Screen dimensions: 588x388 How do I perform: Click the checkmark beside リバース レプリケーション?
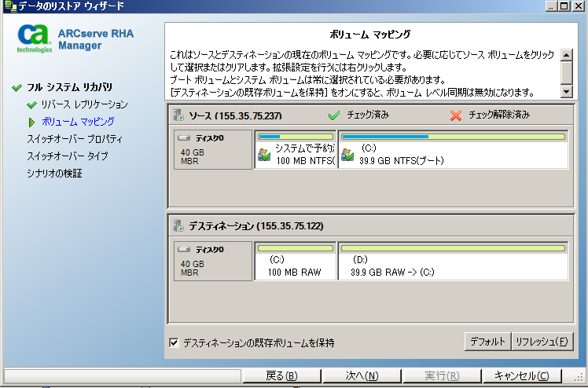pos(32,105)
